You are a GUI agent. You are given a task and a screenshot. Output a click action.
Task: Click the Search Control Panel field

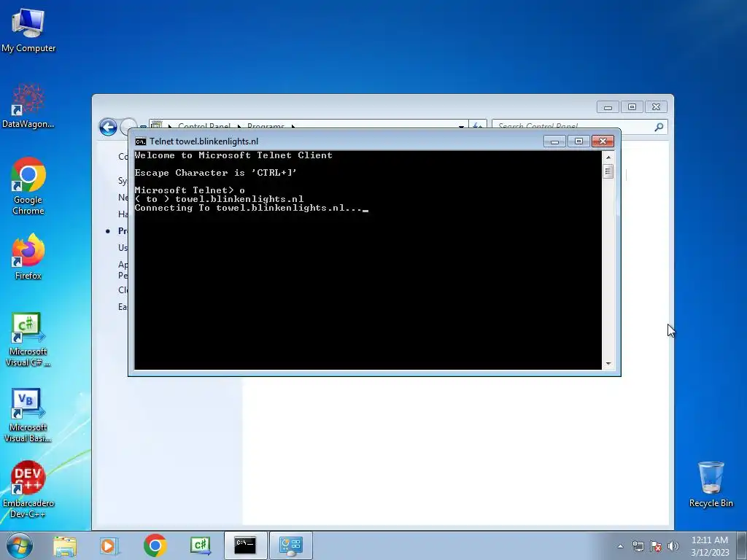(x=579, y=126)
